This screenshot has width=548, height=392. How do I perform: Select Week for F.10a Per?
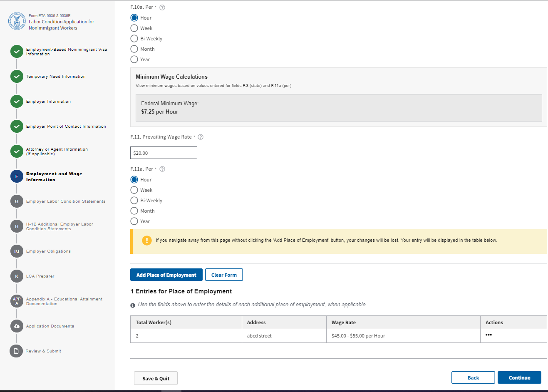tap(134, 28)
